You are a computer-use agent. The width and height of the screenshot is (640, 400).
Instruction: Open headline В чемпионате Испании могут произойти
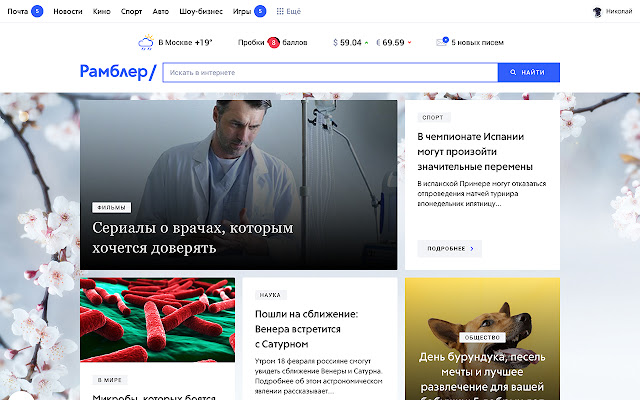point(475,151)
